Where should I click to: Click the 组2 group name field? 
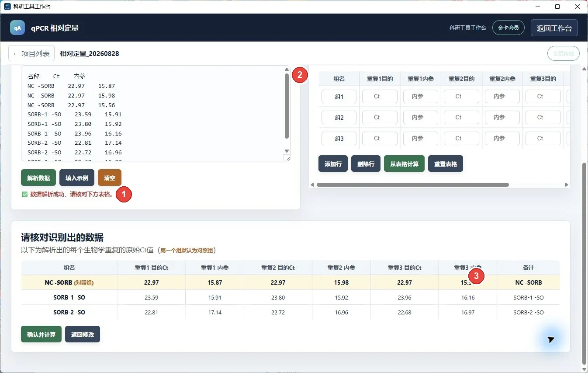339,118
